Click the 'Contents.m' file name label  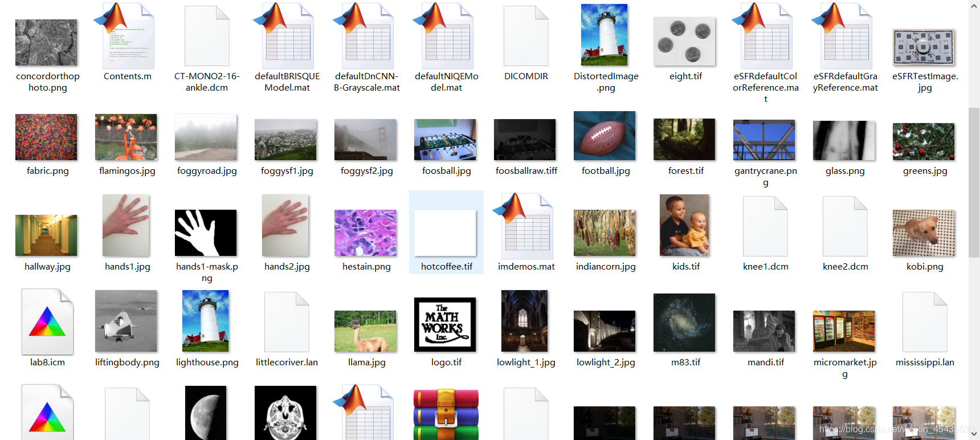point(128,76)
